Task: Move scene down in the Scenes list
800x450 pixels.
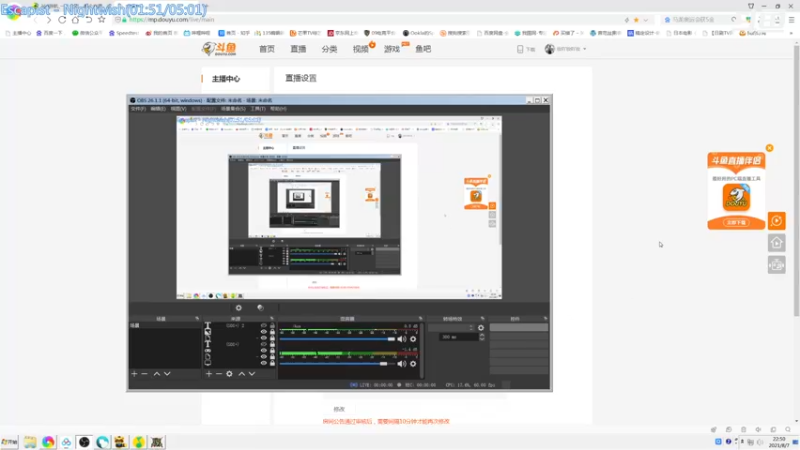Action: pyautogui.click(x=167, y=374)
